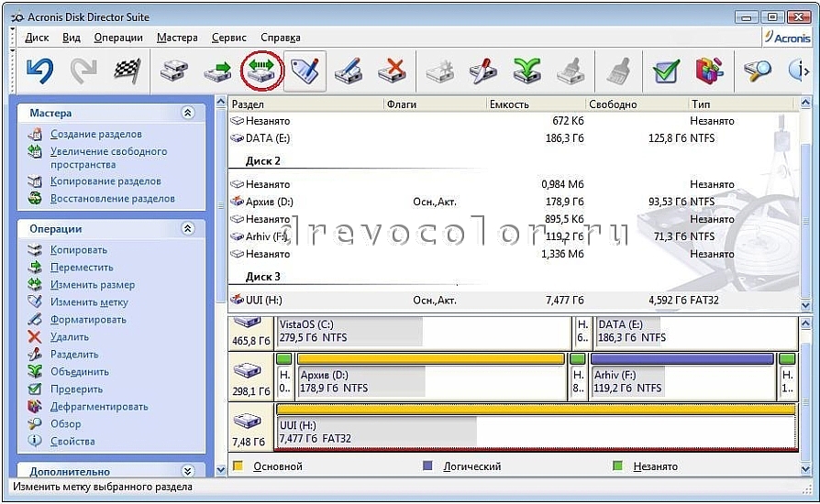This screenshot has height=504, width=820.
Task: Click the Change label toolbar icon
Action: pos(305,71)
